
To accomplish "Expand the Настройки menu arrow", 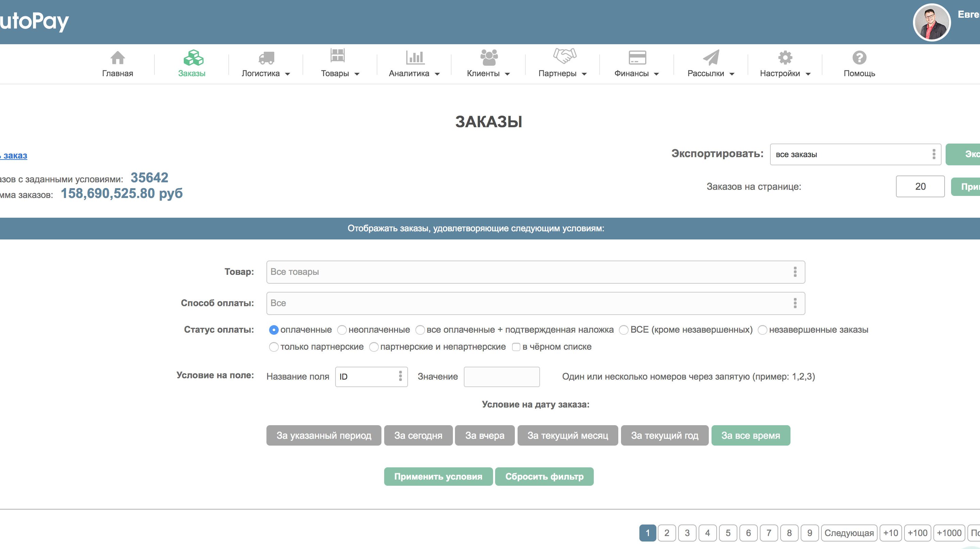I will (x=808, y=74).
